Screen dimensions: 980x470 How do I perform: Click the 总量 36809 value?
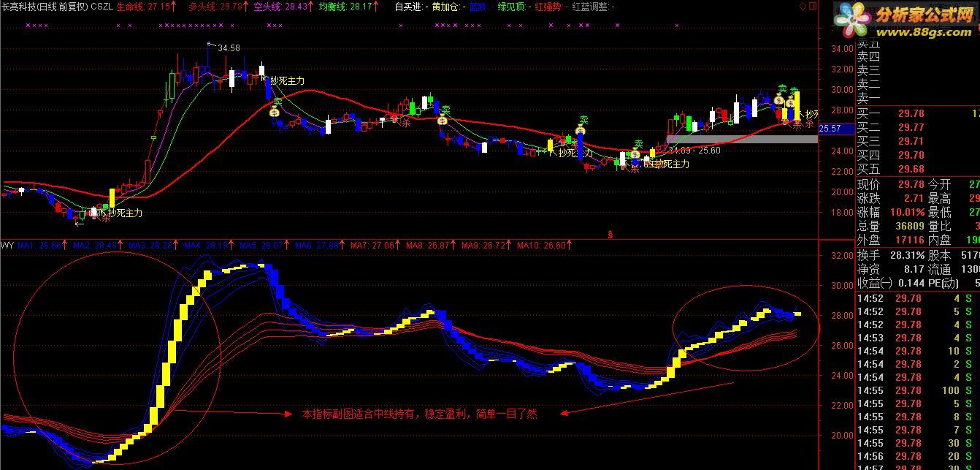909,227
